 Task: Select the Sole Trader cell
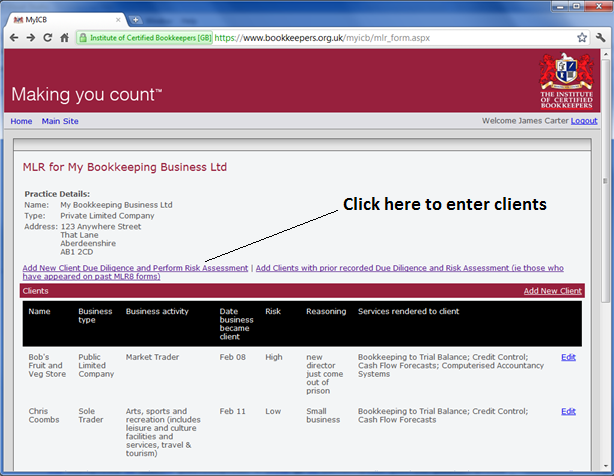click(x=90, y=415)
